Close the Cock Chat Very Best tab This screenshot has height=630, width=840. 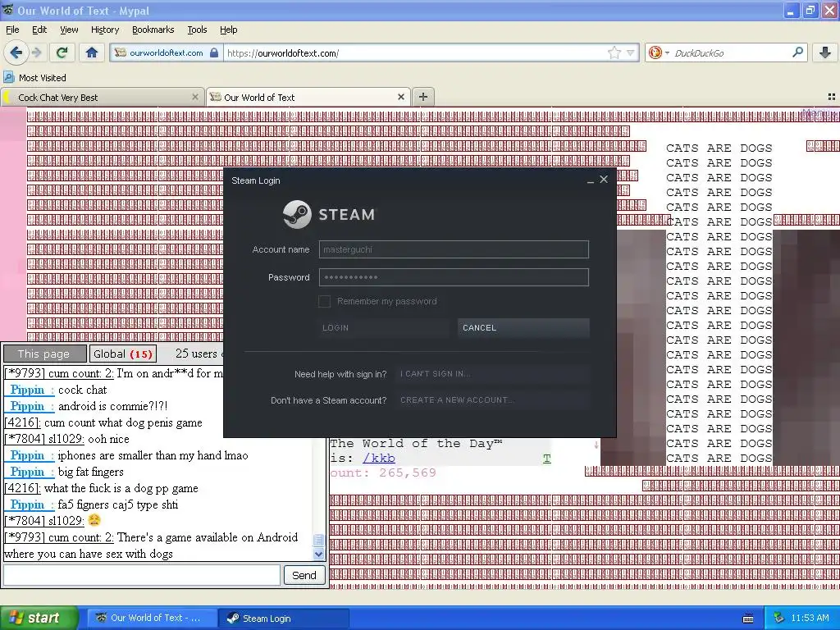(x=195, y=97)
